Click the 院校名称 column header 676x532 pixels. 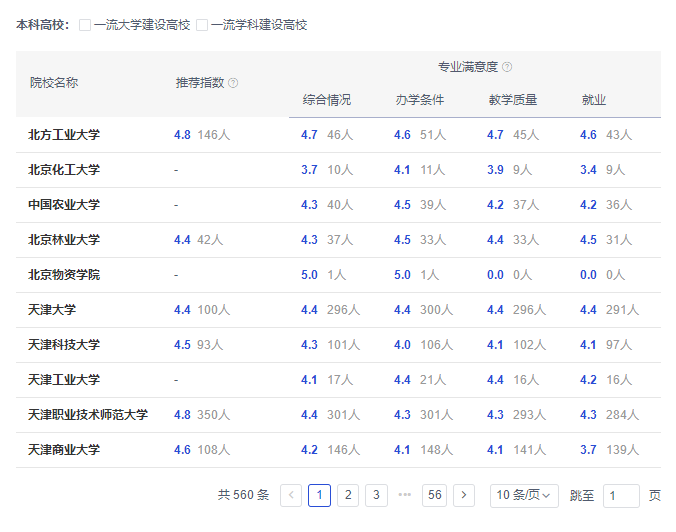(54, 83)
